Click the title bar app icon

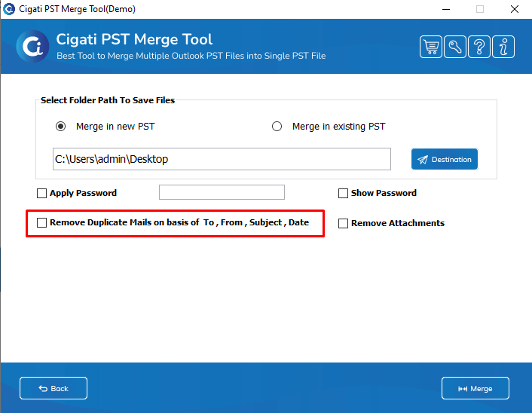[x=9, y=9]
